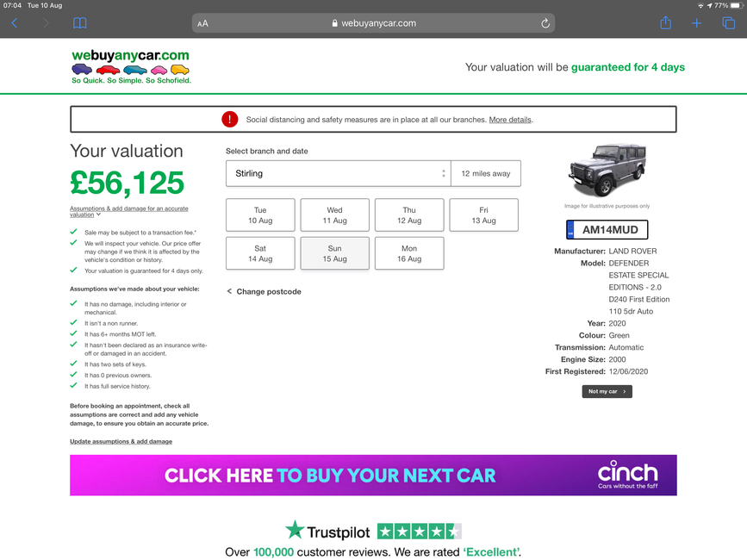Click the £56,125 valuation figure
The width and height of the screenshot is (747, 560).
tap(127, 183)
